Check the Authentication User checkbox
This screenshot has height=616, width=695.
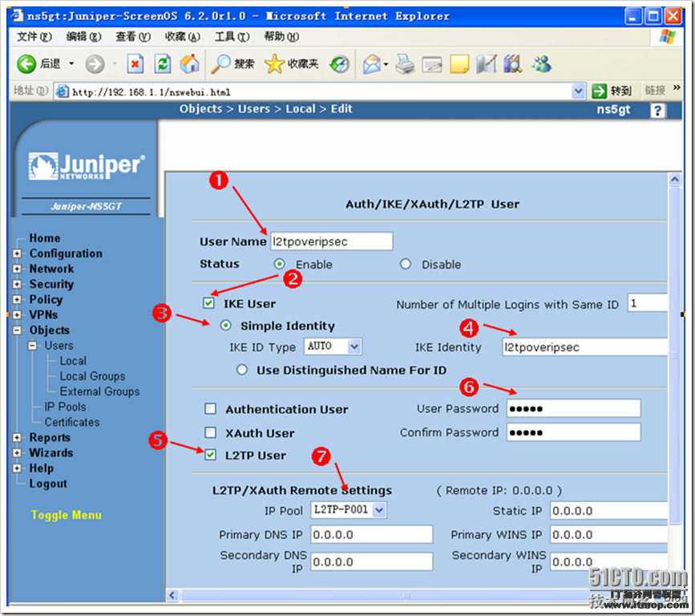211,409
